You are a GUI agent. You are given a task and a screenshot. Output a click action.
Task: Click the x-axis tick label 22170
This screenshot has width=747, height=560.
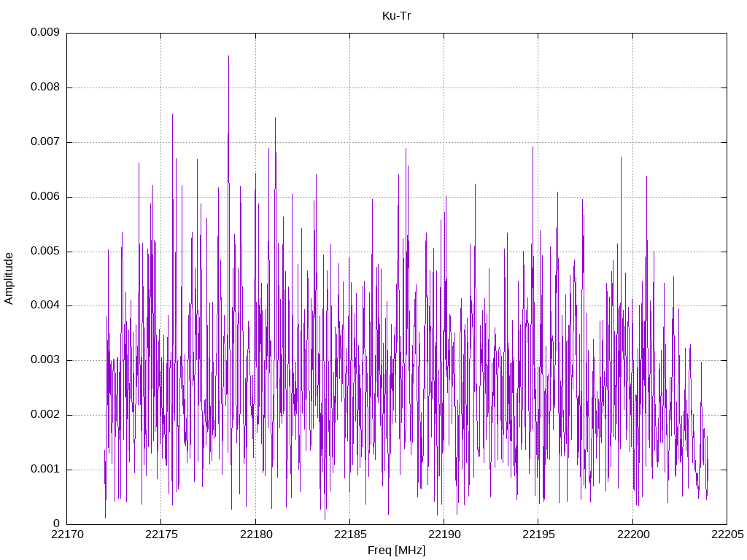tap(67, 534)
